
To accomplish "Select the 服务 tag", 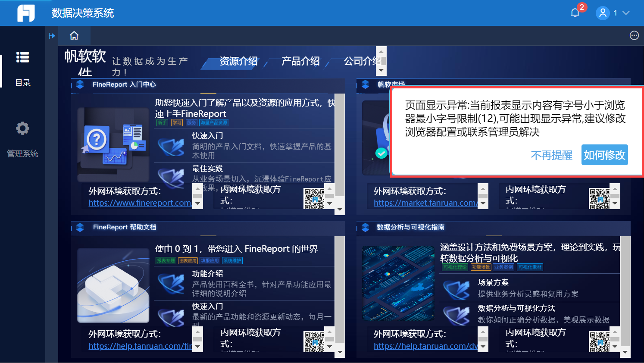I will coord(191,122).
